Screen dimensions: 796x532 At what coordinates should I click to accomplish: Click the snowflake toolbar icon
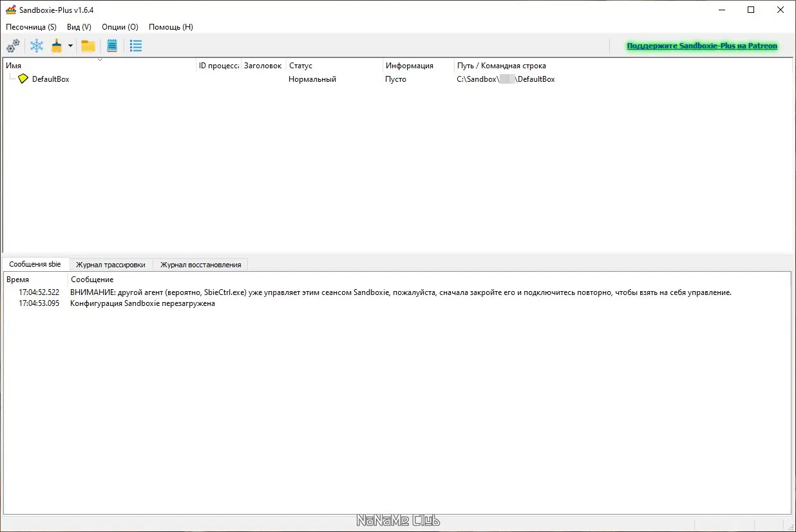tap(37, 46)
